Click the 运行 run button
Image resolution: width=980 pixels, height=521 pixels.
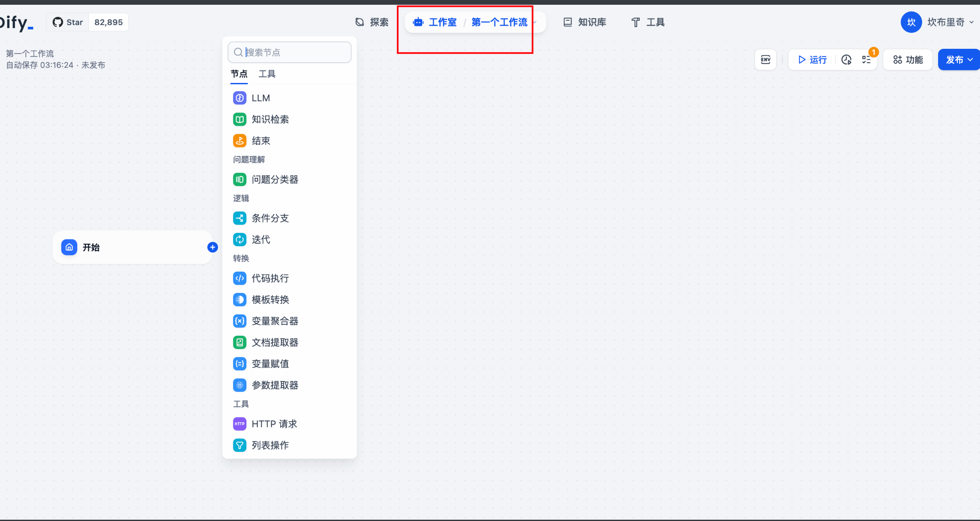click(x=812, y=60)
